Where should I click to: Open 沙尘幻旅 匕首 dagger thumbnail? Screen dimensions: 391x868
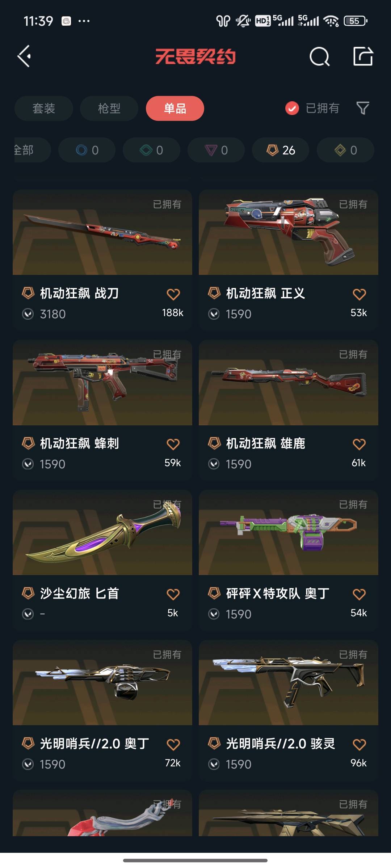point(102,532)
